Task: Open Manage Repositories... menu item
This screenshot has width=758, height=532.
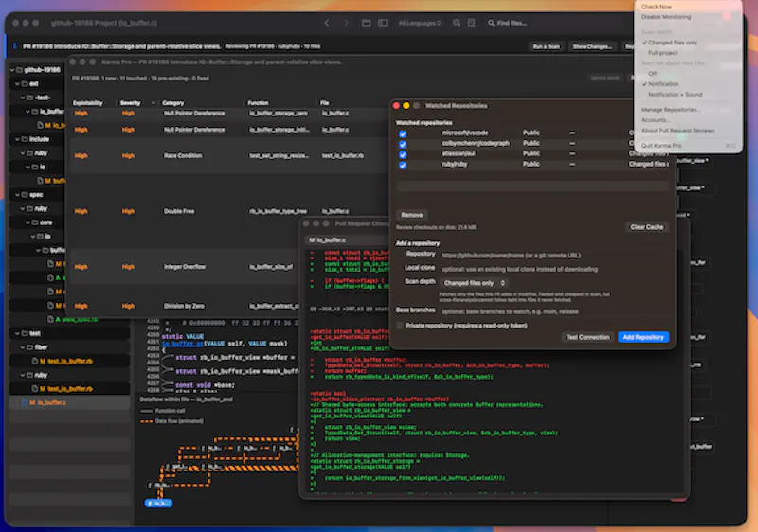Action: (x=670, y=110)
